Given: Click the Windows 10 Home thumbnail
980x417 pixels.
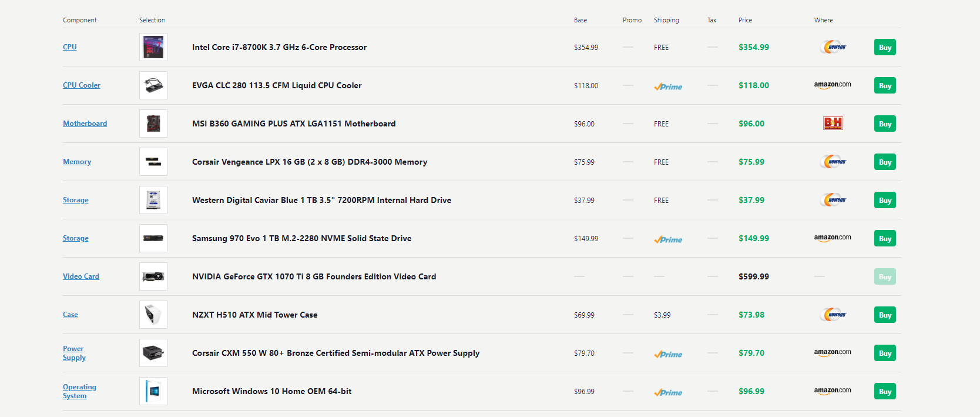Looking at the screenshot, I should coord(153,391).
